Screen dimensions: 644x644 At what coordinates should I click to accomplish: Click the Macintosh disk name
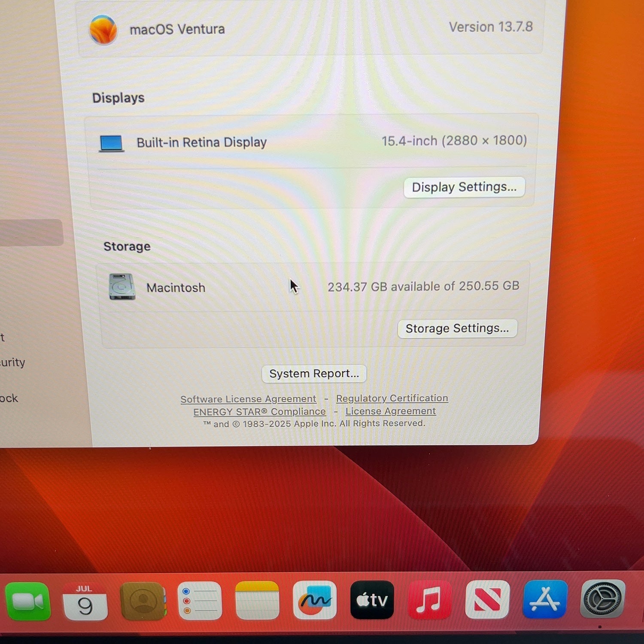[x=176, y=288]
